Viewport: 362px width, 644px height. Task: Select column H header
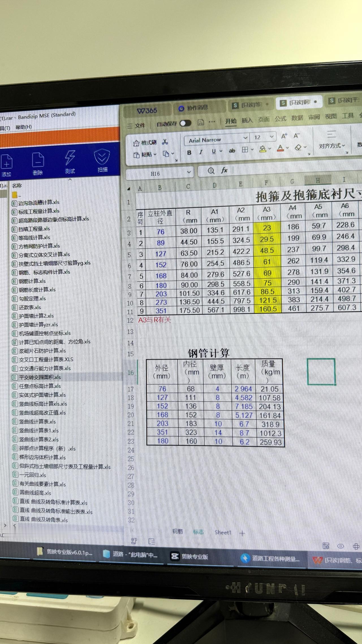(318, 180)
